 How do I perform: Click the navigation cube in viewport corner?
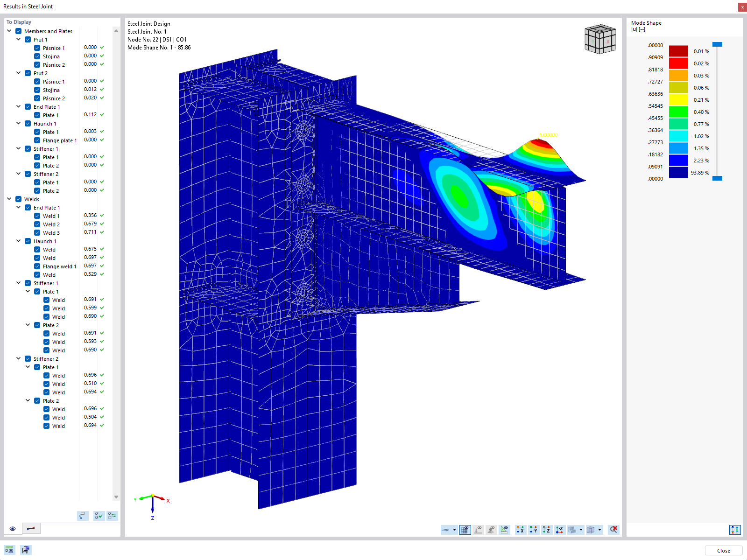tap(600, 39)
